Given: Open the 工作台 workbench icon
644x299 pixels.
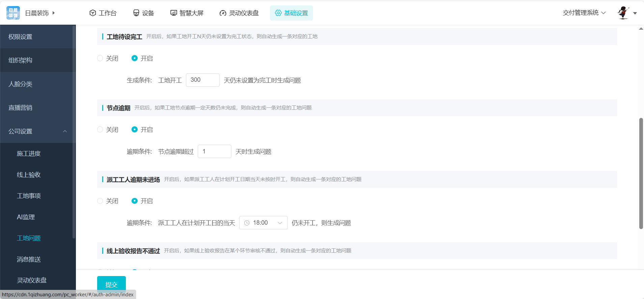Looking at the screenshot, I should point(92,13).
